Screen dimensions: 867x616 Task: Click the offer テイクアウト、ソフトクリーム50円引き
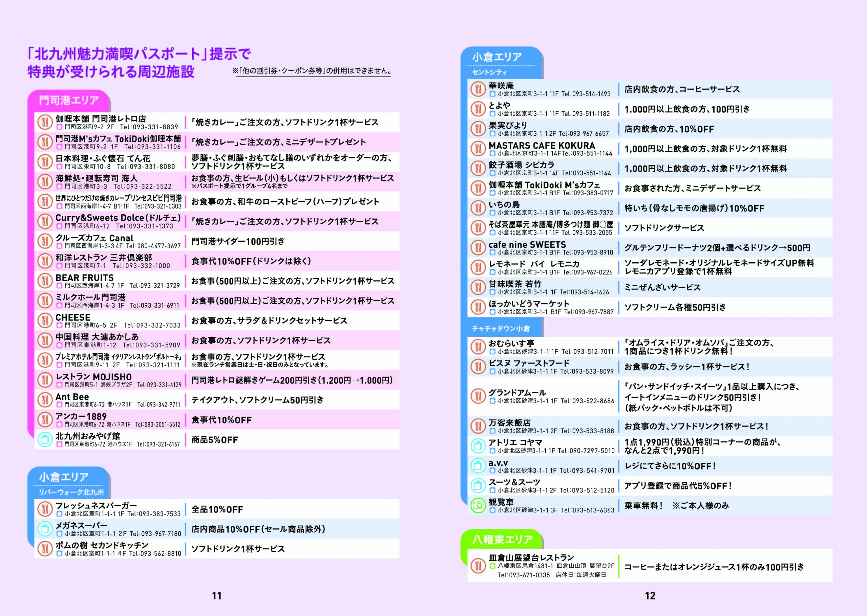click(x=257, y=400)
